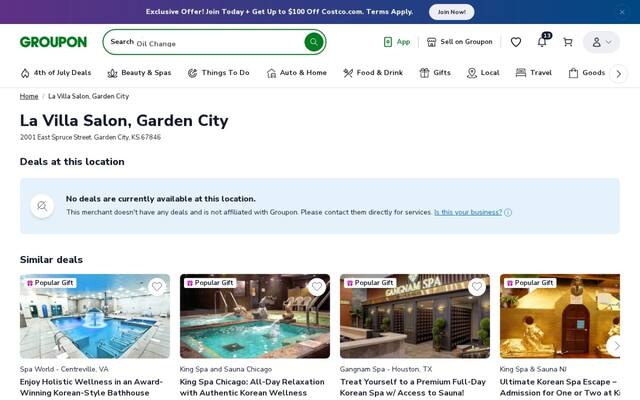Click 'King Spa and Sauna Chicago' merchant name
This screenshot has height=400, width=640.
pyautogui.click(x=226, y=369)
